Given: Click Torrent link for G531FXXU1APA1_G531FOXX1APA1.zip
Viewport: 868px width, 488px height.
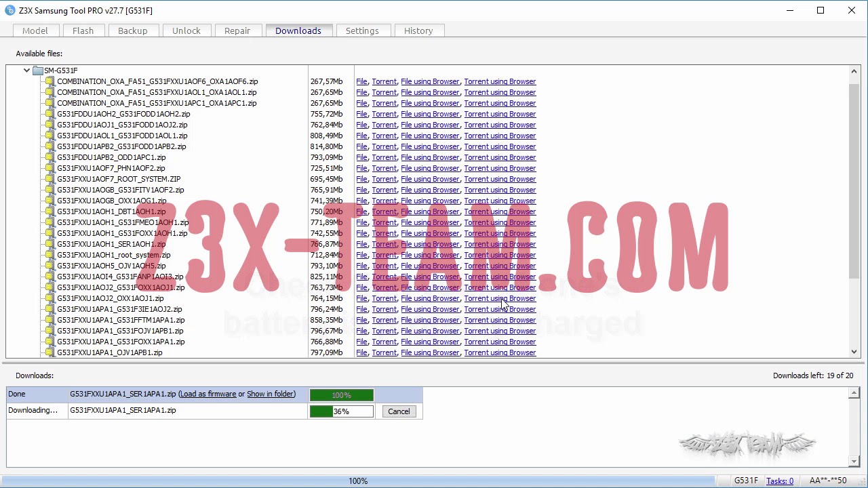Looking at the screenshot, I should tap(384, 342).
